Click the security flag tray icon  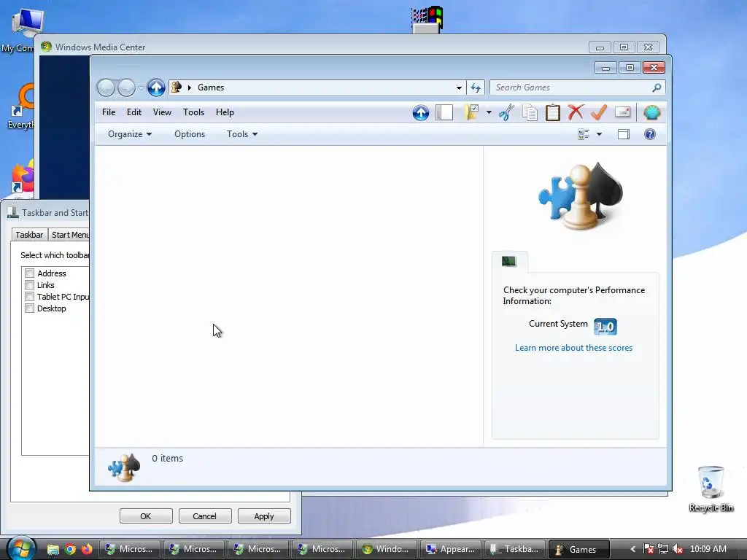click(x=648, y=549)
